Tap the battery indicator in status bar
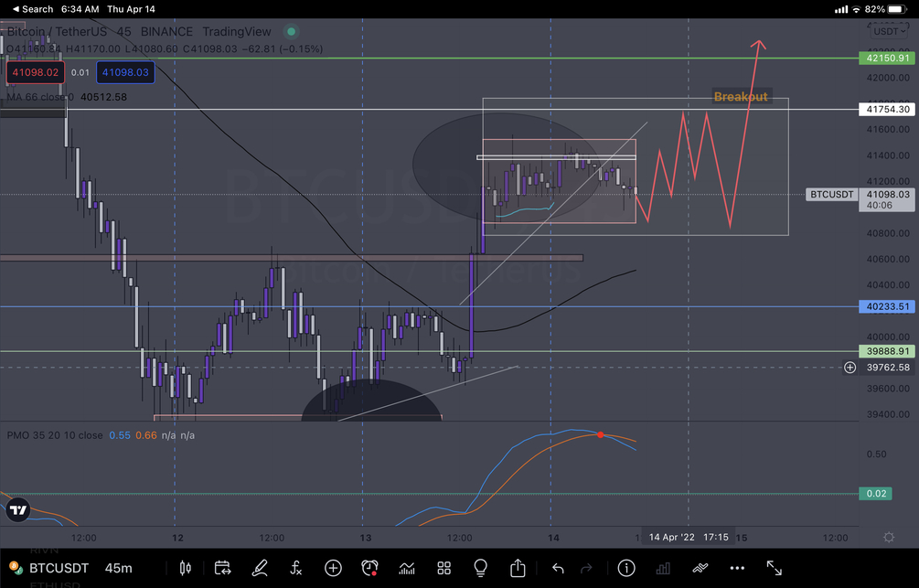 [x=897, y=9]
